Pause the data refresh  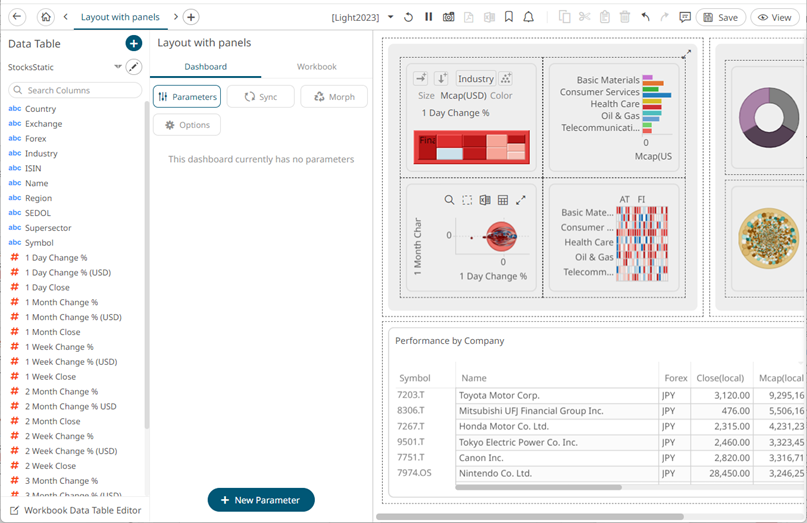coord(428,17)
